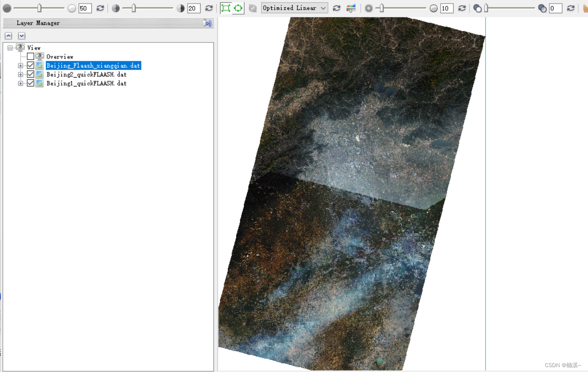588x372 pixels.
Task: Select the Stretch on Full Extent tool
Action: coord(226,8)
